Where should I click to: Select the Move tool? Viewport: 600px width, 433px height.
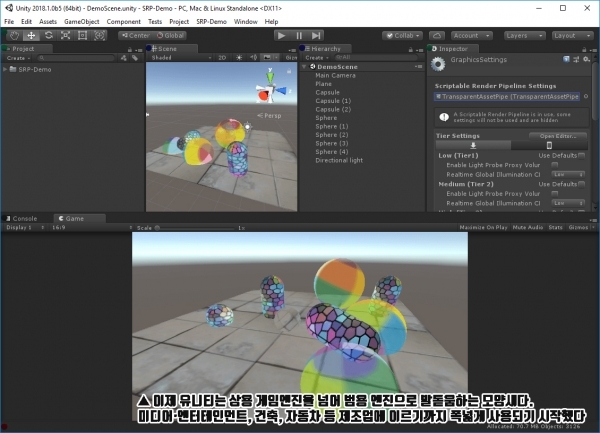[31, 36]
